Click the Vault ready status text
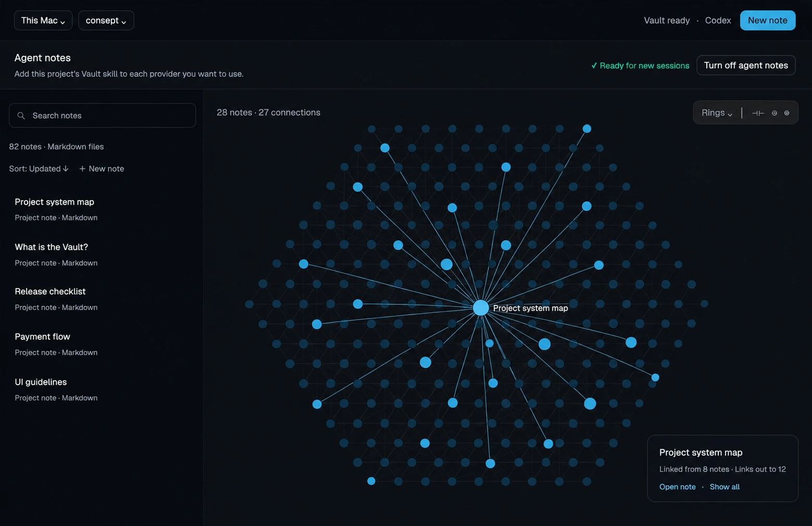The width and height of the screenshot is (812, 526). 667,20
